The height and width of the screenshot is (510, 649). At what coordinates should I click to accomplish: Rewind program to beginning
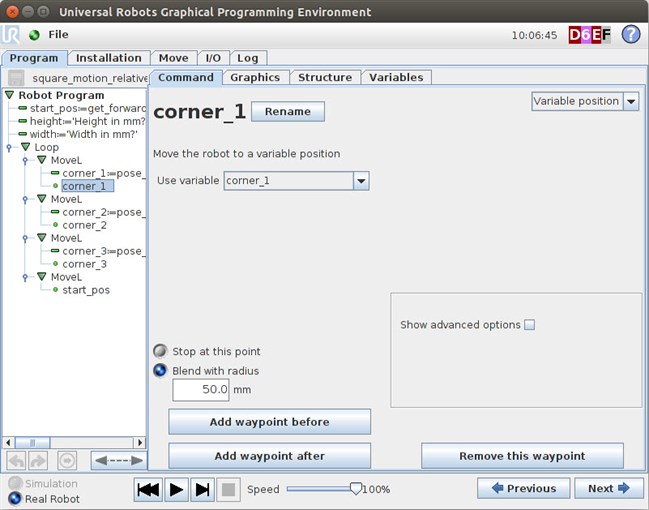[148, 490]
